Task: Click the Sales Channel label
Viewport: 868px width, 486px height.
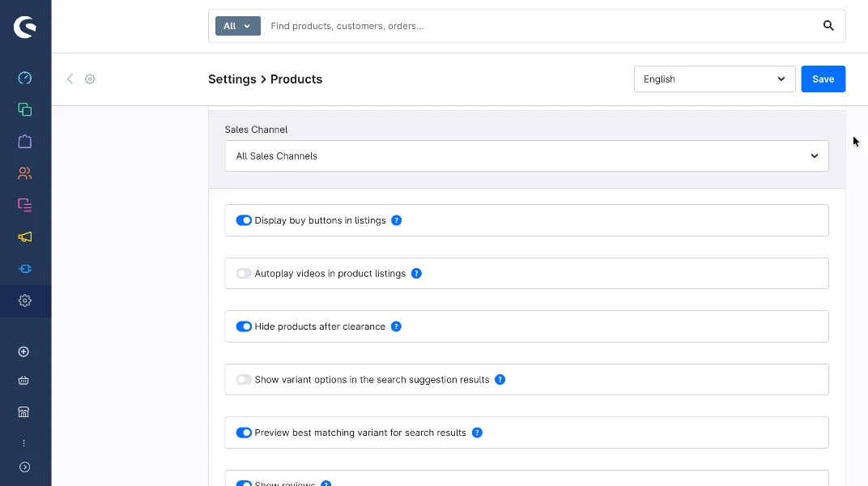Action: point(257,130)
